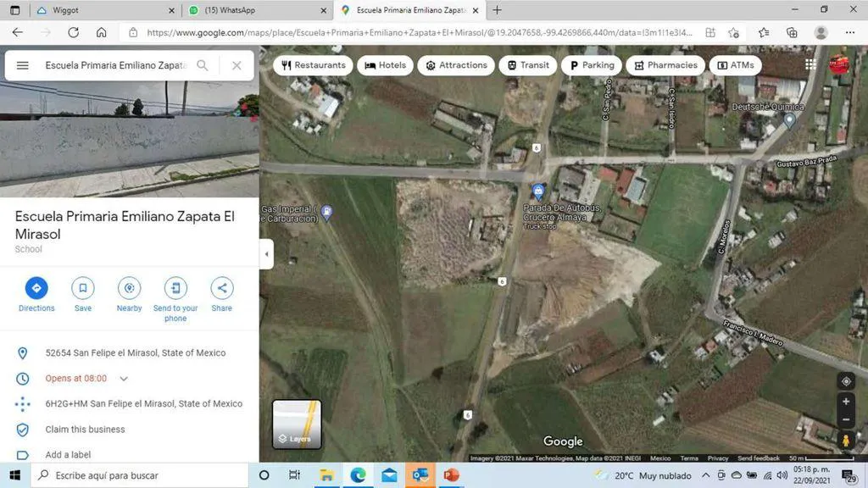Open browser settings and more menu
Screen dimensions: 868x488
pyautogui.click(x=850, y=33)
